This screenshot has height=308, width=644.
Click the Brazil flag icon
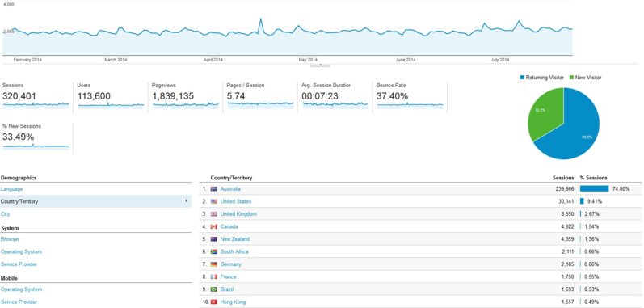pyautogui.click(x=213, y=289)
